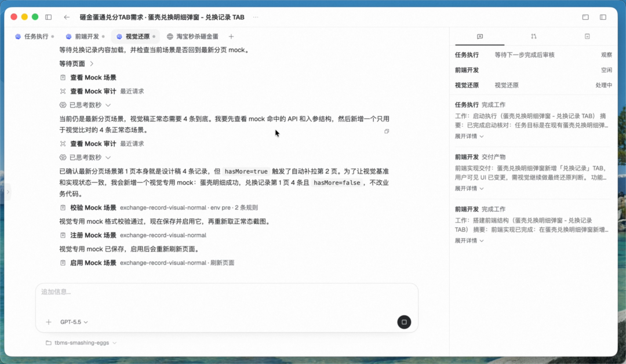Expand the collapsed left edge panel arrow
Screen dimensions: 626x364
8,192
